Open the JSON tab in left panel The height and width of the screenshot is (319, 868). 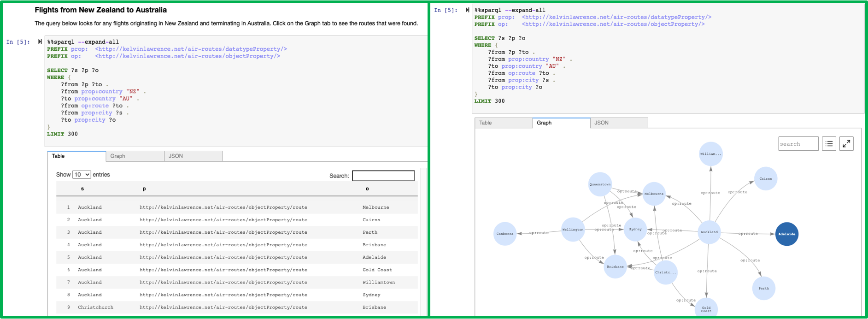194,156
